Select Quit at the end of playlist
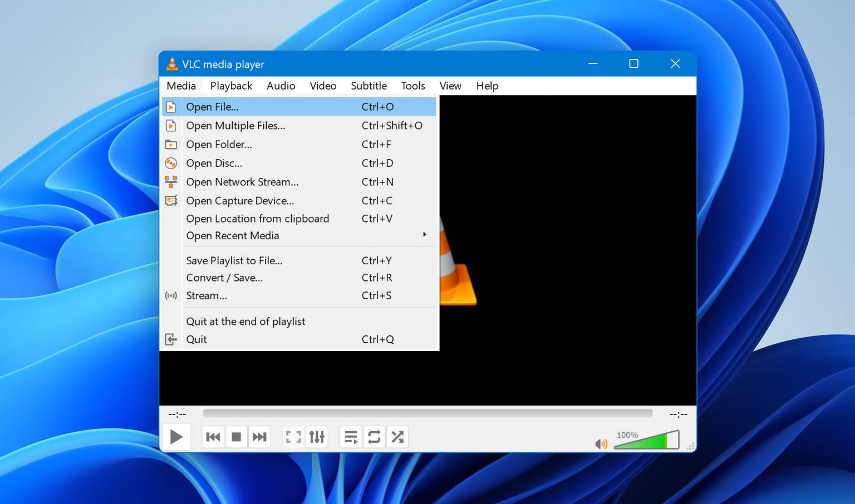This screenshot has height=504, width=855. coord(245,321)
